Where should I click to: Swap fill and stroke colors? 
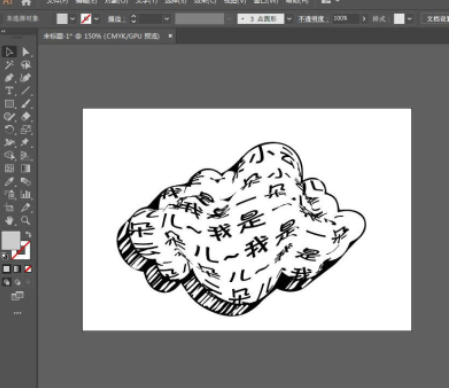tap(29, 234)
